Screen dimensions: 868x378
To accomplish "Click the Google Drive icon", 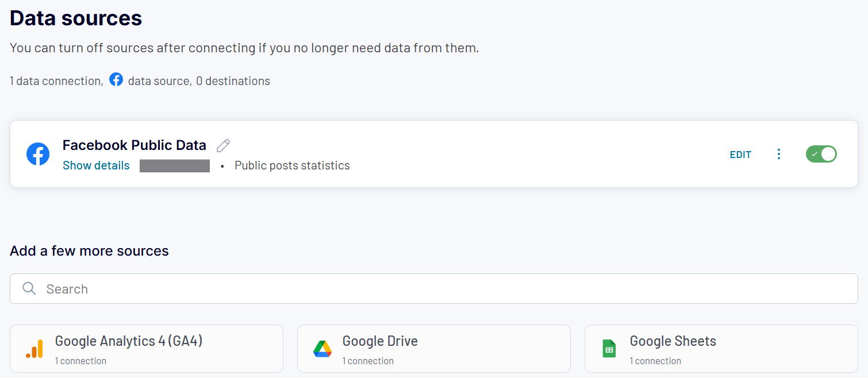I will coord(323,348).
